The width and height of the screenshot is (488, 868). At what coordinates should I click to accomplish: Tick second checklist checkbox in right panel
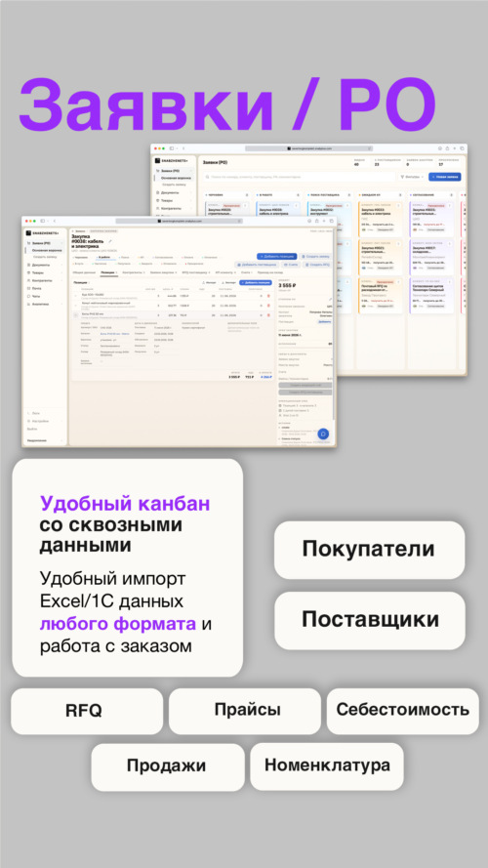pos(280,411)
